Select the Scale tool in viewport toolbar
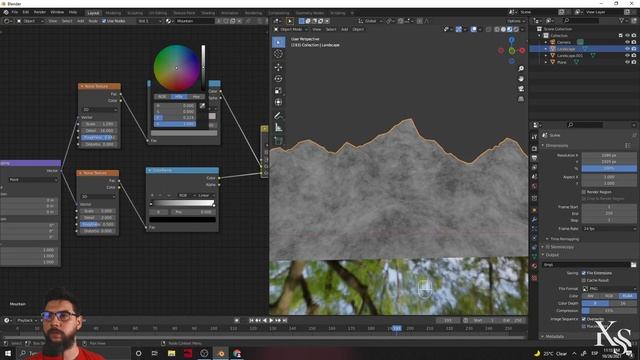 tap(278, 91)
